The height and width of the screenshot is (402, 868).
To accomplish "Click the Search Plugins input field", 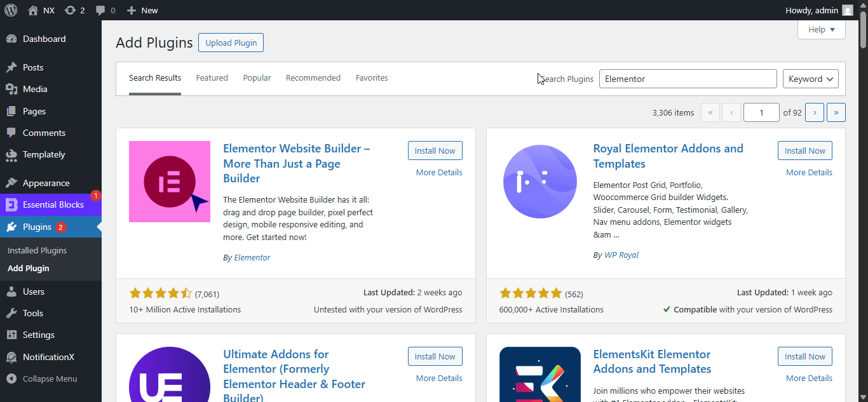I will [x=688, y=79].
